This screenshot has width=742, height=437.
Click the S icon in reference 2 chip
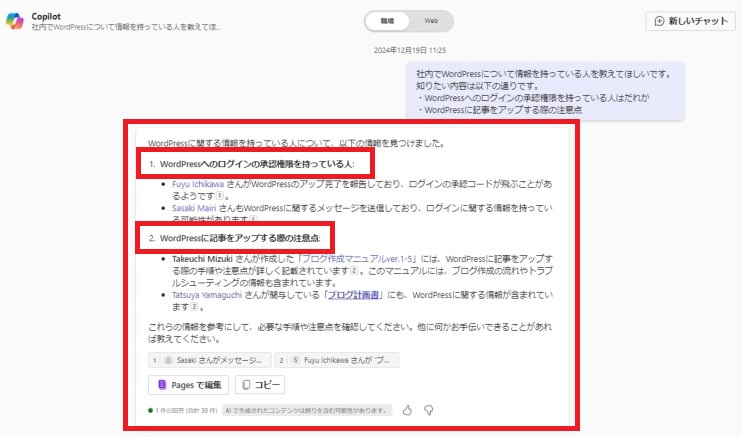[x=295, y=360]
